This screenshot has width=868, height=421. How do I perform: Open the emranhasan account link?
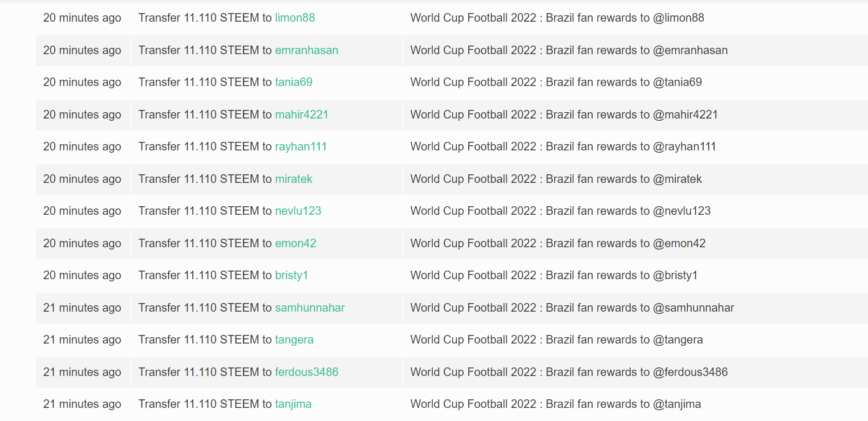pos(307,50)
